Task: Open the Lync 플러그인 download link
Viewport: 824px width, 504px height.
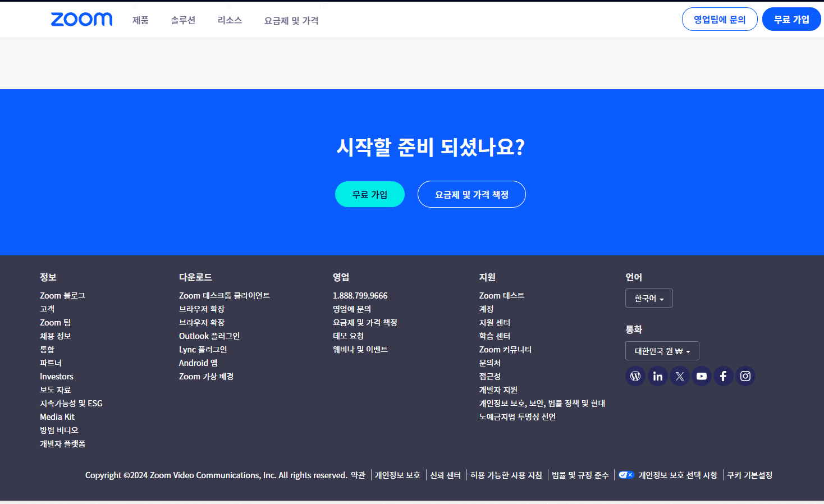Action: [x=203, y=349]
